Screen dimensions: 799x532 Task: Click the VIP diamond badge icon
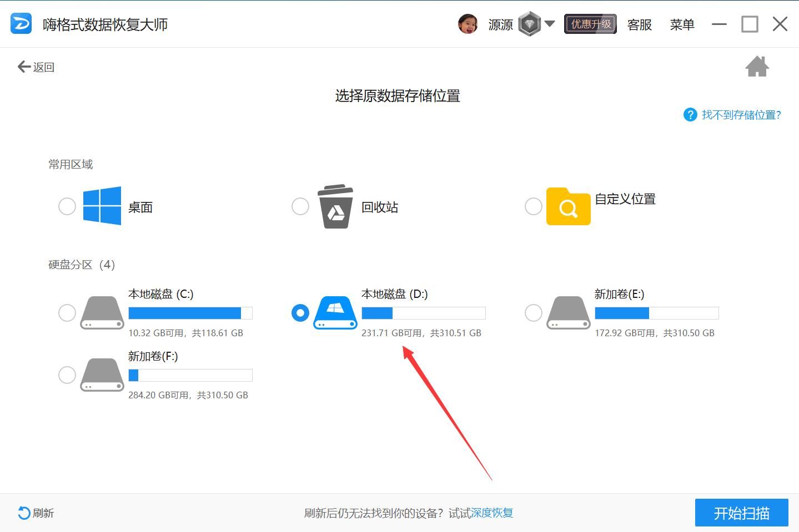point(530,24)
